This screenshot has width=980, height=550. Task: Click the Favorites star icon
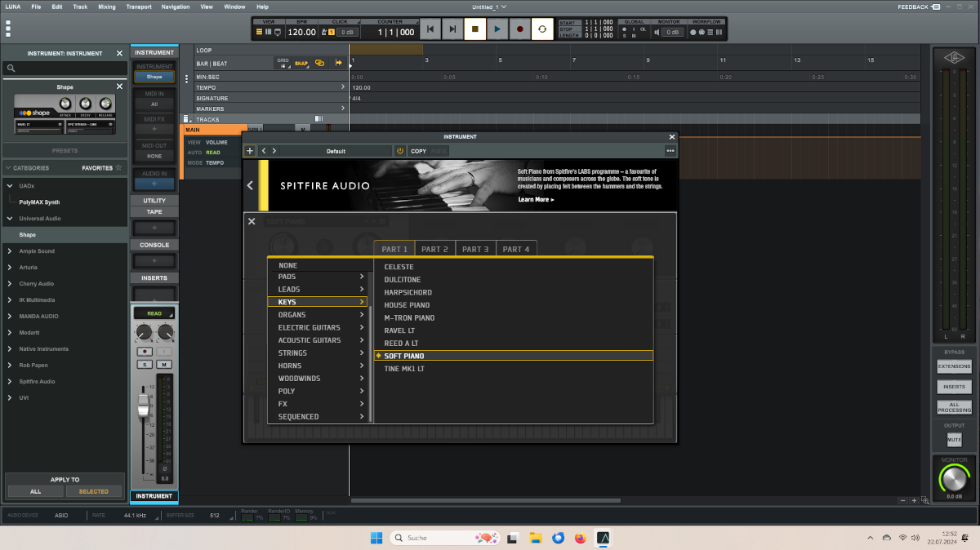(118, 167)
